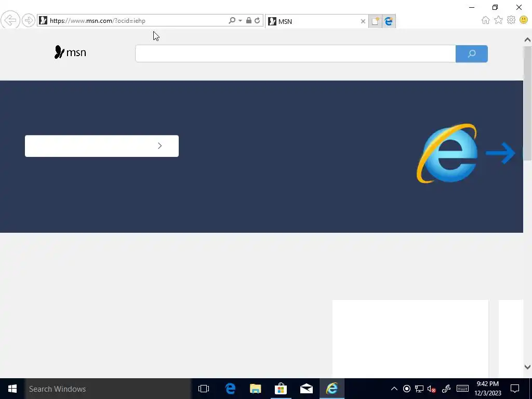
Task: Open the Tools gear menu
Action: (x=511, y=20)
